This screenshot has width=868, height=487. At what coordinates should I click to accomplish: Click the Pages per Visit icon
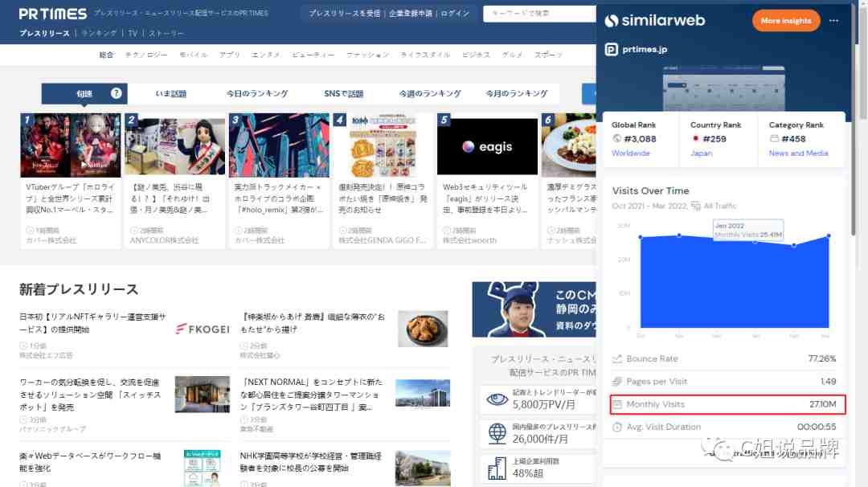pyautogui.click(x=617, y=381)
